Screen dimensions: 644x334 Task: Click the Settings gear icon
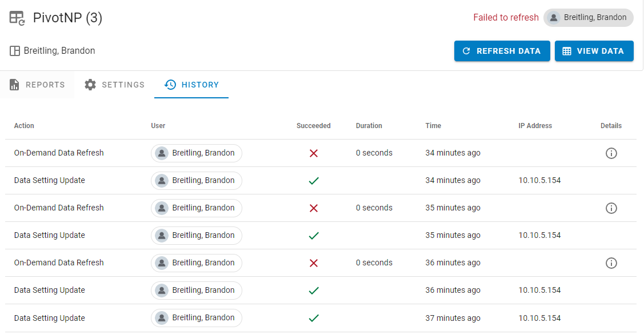[90, 85]
